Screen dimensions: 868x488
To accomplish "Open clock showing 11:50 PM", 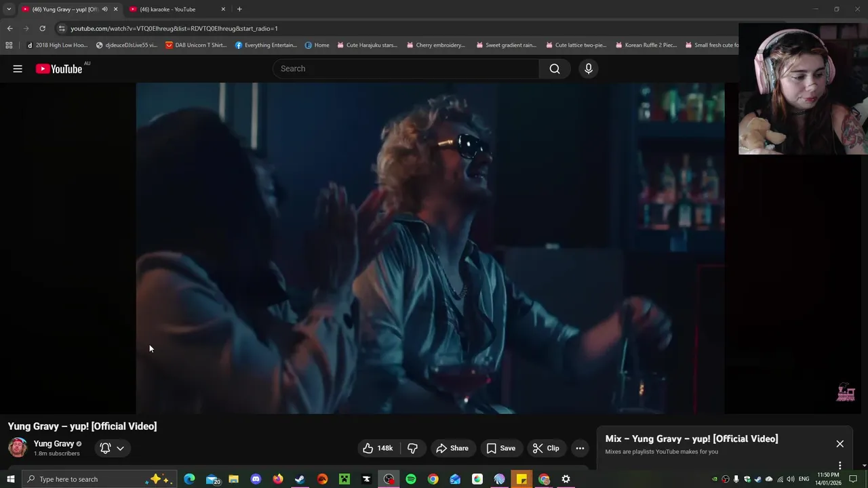I will [x=828, y=479].
